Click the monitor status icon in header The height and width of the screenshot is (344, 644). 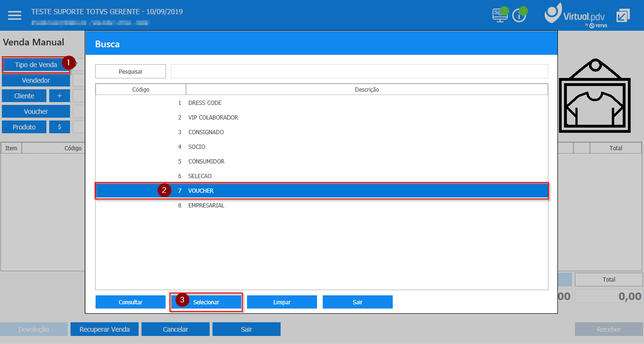pyautogui.click(x=500, y=15)
